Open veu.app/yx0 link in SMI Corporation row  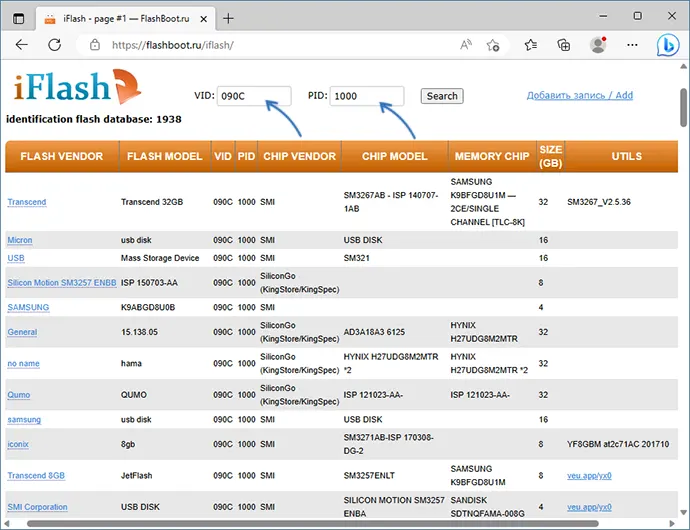click(589, 507)
